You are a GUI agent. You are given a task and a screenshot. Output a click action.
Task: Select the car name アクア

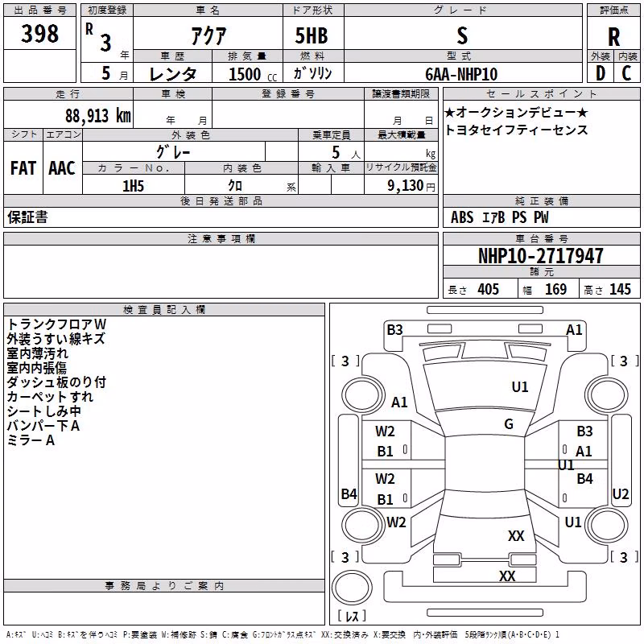(x=208, y=35)
